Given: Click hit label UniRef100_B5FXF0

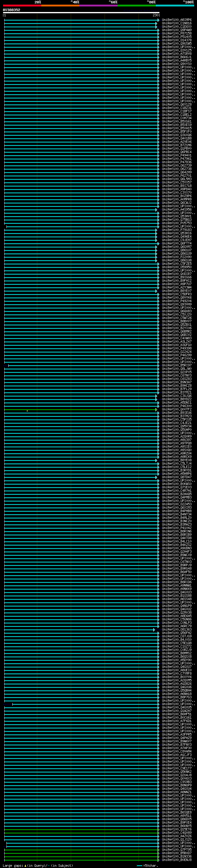Looking at the screenshot, I should click(x=177, y=132).
